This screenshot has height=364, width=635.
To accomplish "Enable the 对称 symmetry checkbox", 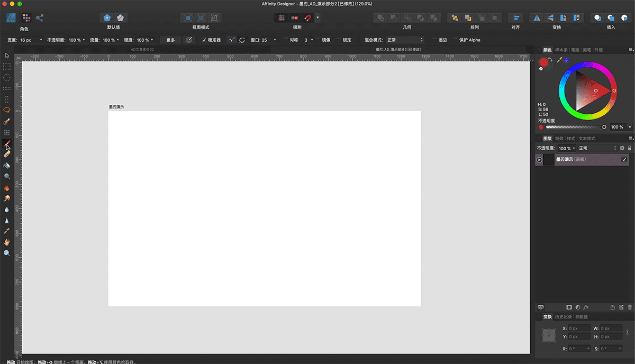I will (x=286, y=40).
